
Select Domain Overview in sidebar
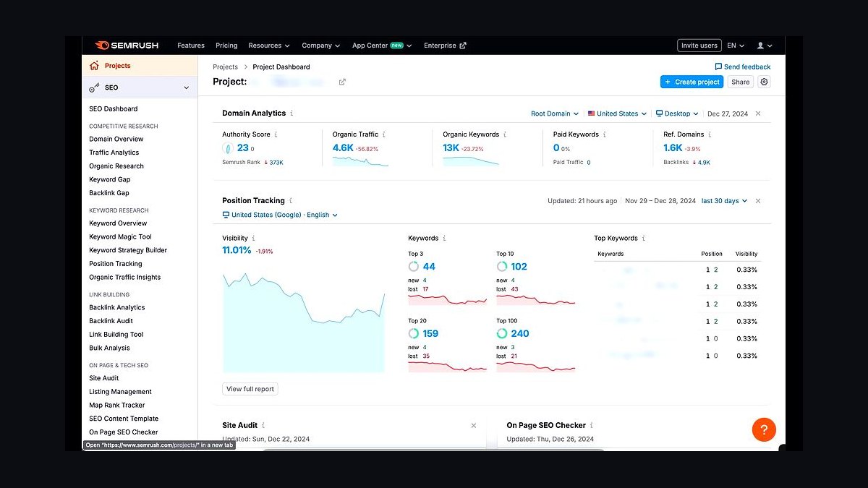point(116,139)
